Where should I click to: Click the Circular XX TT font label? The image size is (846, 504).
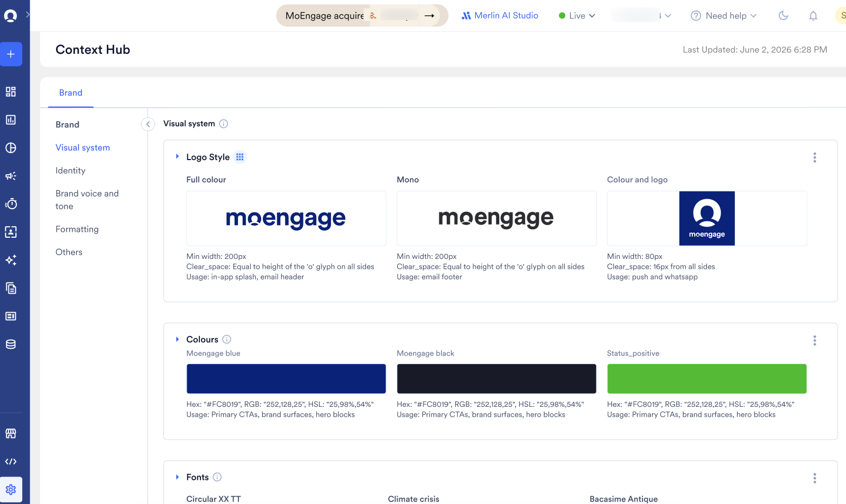coord(214,499)
